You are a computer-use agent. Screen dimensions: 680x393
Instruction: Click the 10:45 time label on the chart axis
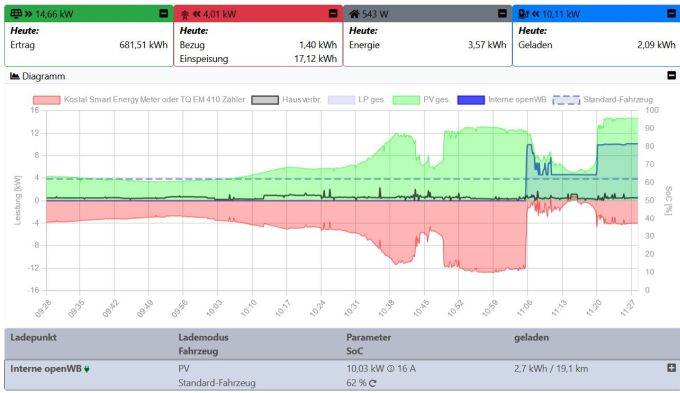click(421, 308)
